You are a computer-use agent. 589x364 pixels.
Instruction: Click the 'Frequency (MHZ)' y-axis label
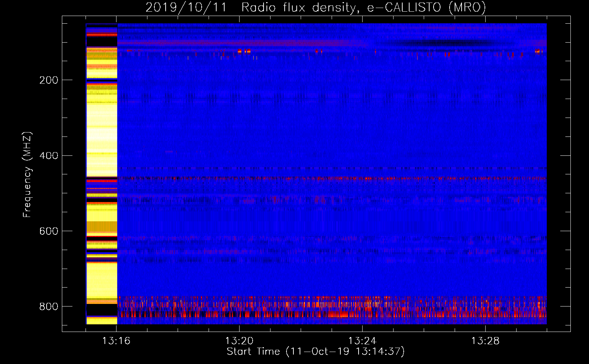[x=27, y=175]
